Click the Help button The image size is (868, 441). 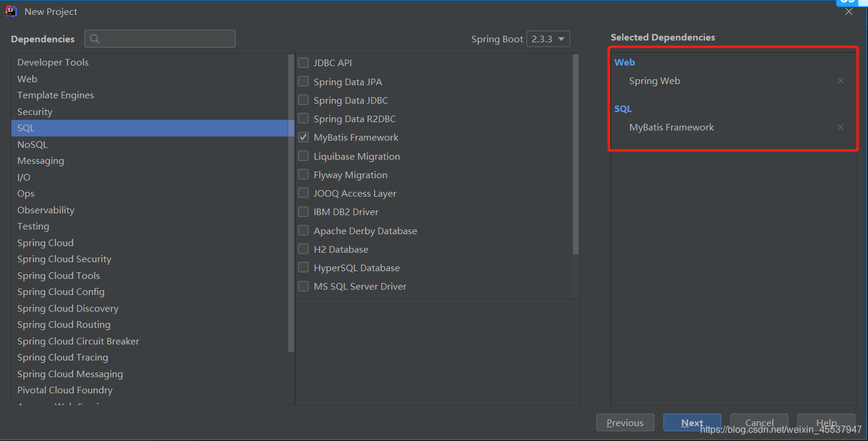coord(826,423)
